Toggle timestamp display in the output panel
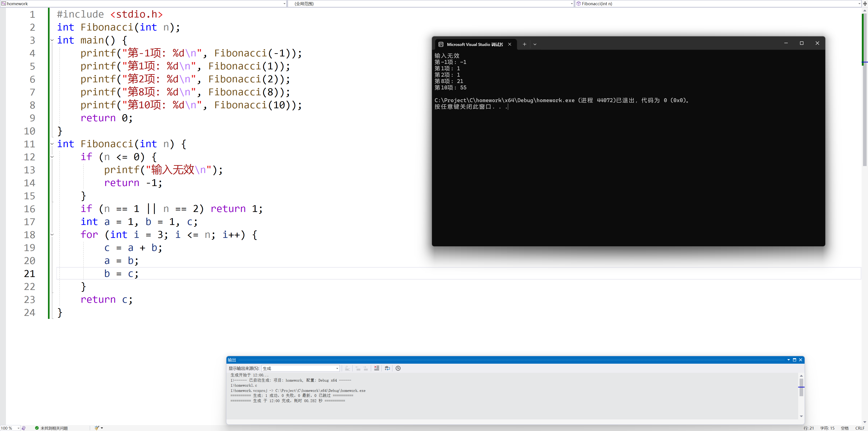This screenshot has height=431, width=868. click(398, 368)
